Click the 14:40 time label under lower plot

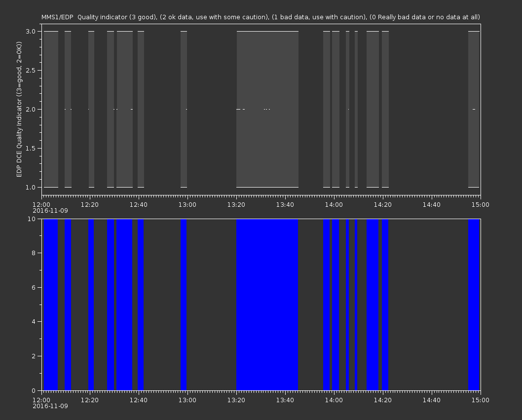point(431,400)
